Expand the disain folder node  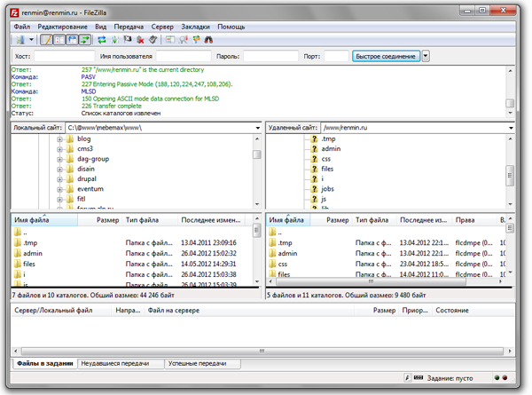(59, 170)
